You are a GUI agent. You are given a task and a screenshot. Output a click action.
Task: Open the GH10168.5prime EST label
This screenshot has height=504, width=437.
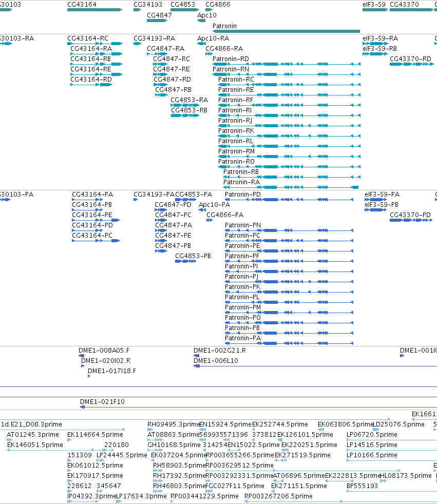click(174, 445)
